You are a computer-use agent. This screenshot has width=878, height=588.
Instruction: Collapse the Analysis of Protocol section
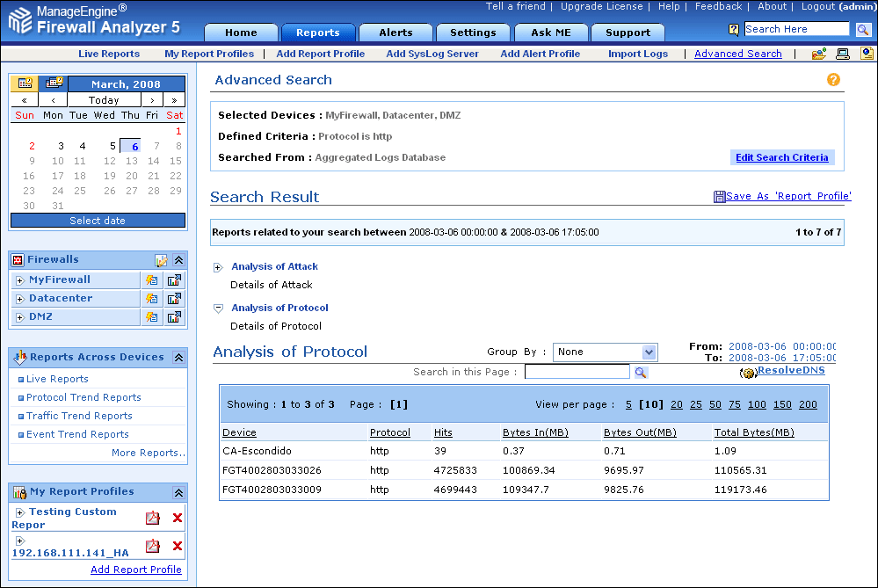[x=218, y=309]
